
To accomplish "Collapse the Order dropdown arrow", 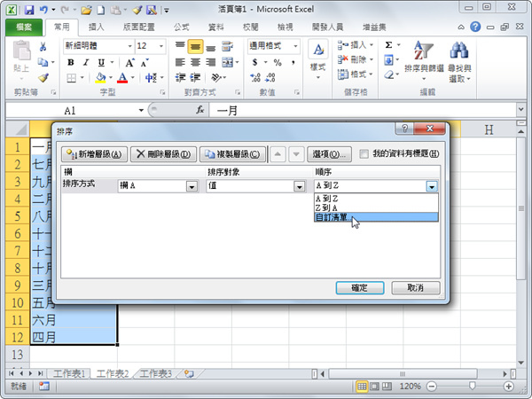I will pyautogui.click(x=432, y=186).
